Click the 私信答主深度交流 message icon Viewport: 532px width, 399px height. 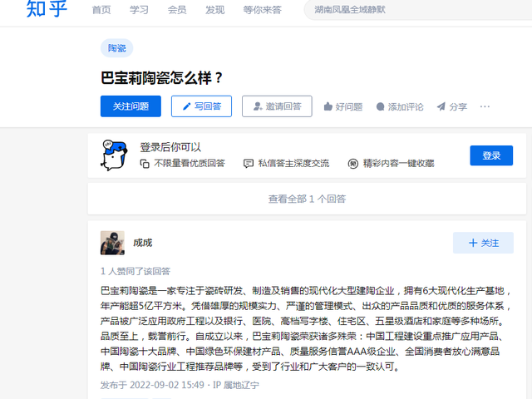point(249,164)
